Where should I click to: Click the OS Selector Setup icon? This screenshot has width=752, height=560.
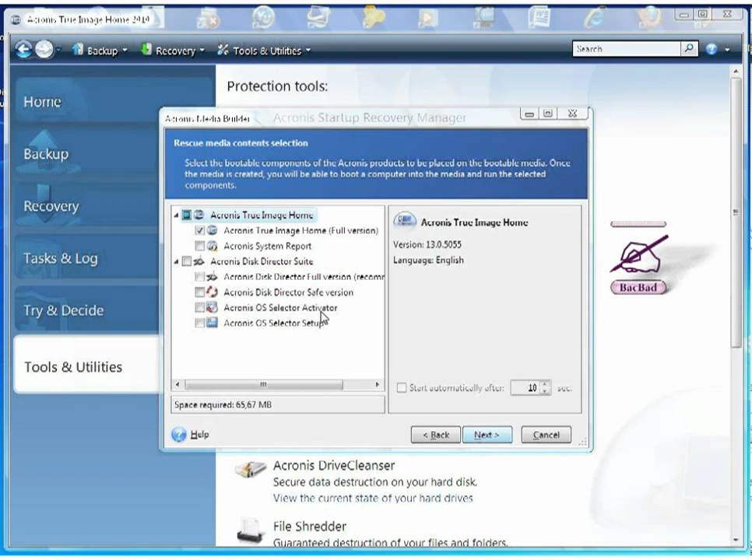point(212,323)
